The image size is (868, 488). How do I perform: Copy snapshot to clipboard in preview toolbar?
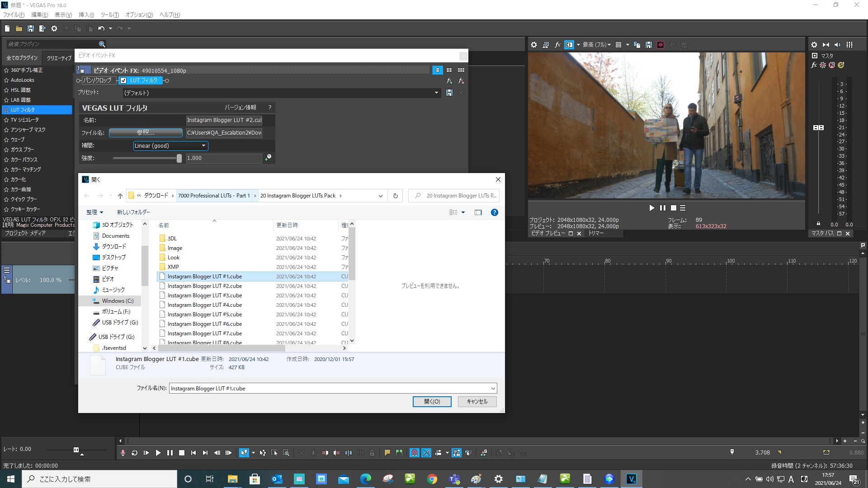[x=637, y=45]
